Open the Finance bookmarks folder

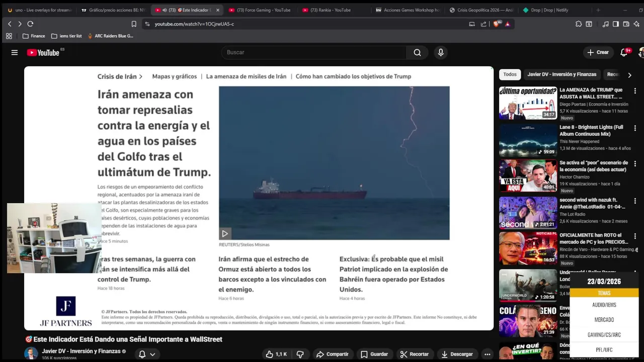pos(34,36)
